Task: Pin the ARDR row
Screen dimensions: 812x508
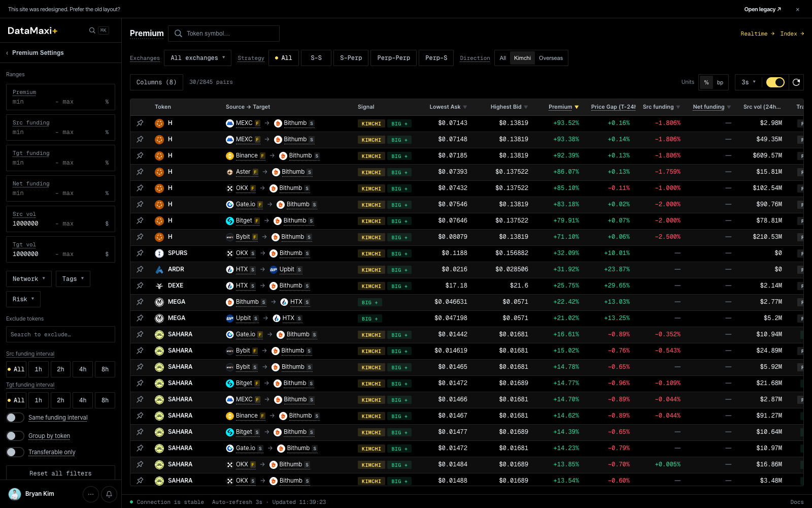Action: [140, 269]
